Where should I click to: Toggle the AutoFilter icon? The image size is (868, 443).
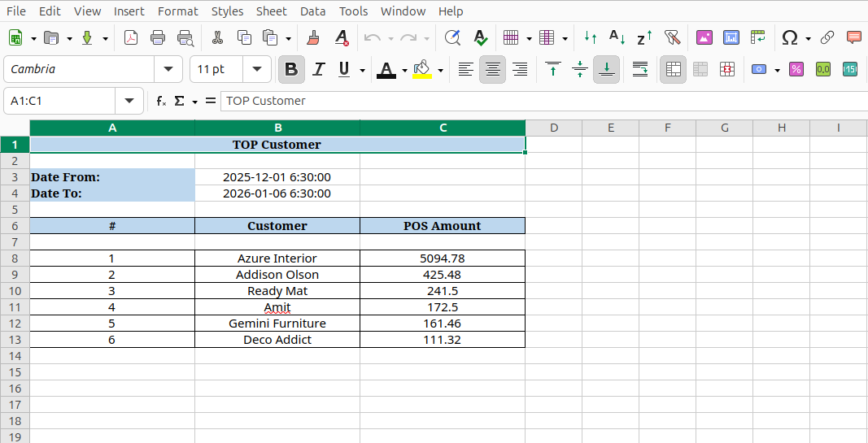pos(671,38)
